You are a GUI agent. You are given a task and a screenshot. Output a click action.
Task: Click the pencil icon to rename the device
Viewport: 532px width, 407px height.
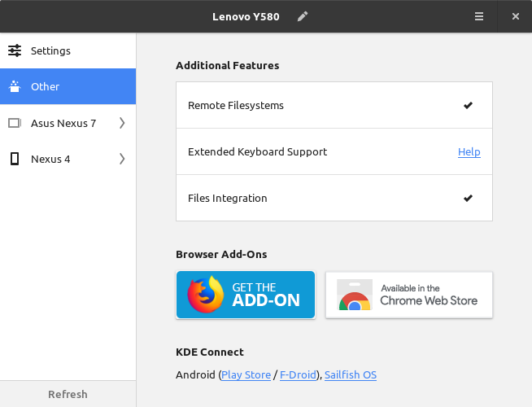click(x=303, y=16)
